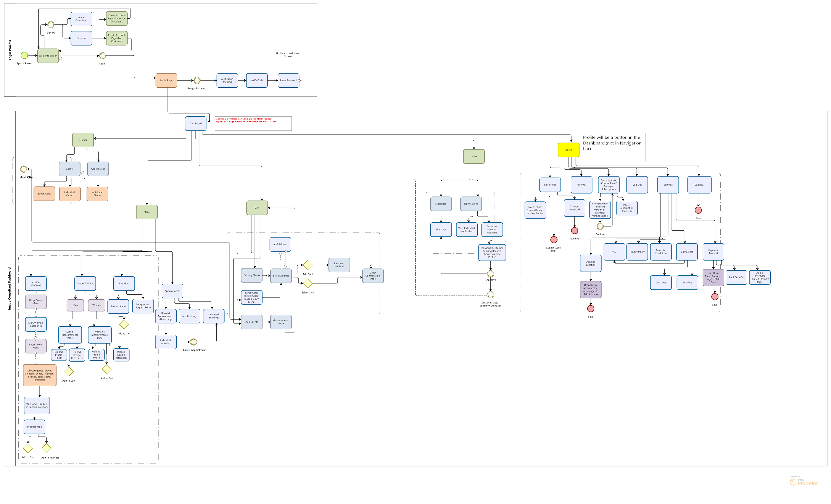
Task: Click the Customer Booking Requests box
Action: pyautogui.click(x=492, y=230)
